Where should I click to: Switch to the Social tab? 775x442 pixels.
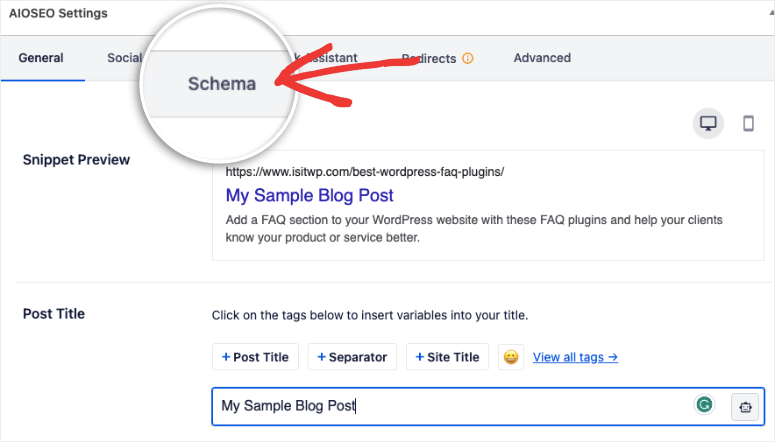tap(124, 58)
